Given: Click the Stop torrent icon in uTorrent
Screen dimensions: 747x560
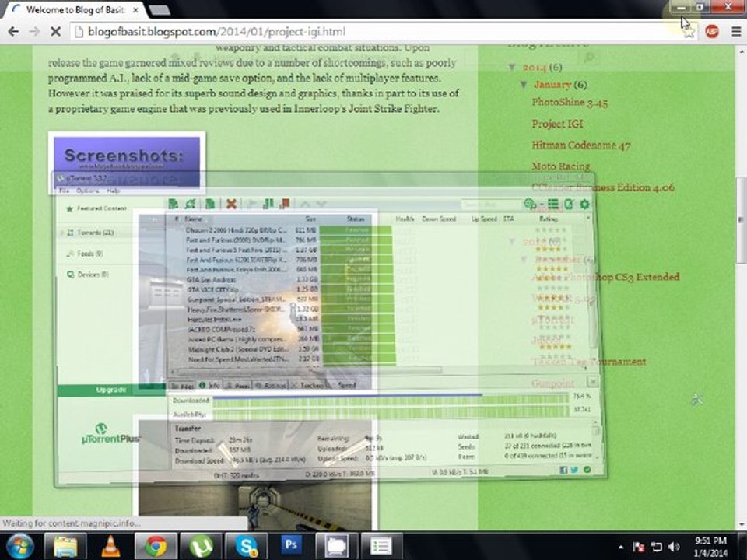Looking at the screenshot, I should (x=285, y=205).
